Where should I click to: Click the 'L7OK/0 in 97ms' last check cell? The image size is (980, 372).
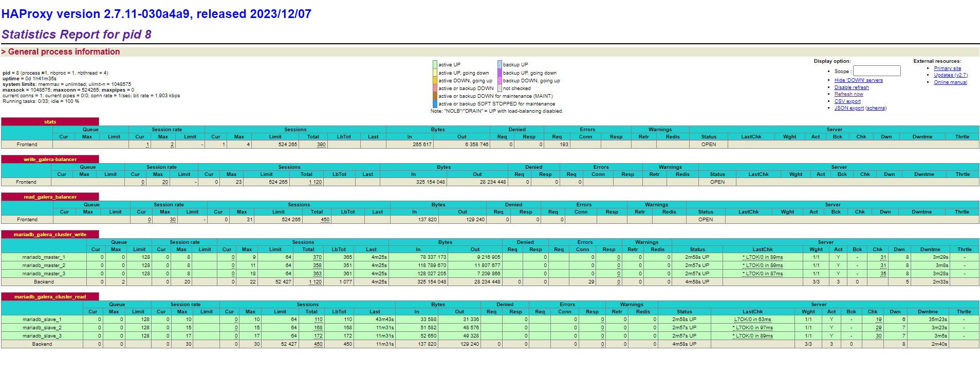pos(752,328)
